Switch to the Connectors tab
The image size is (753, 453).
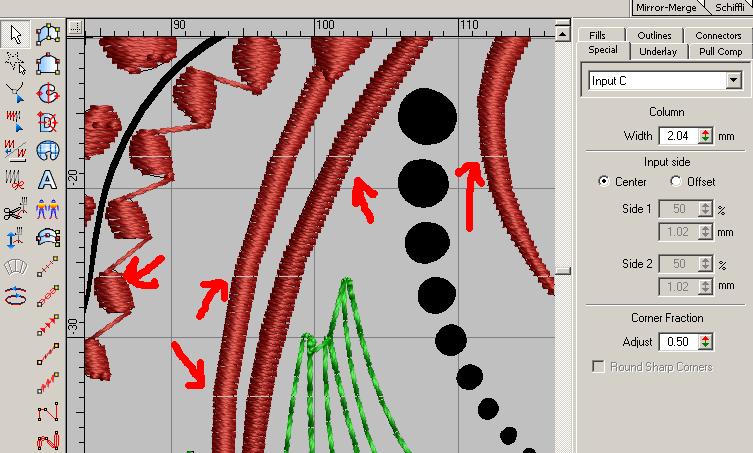coord(718,35)
